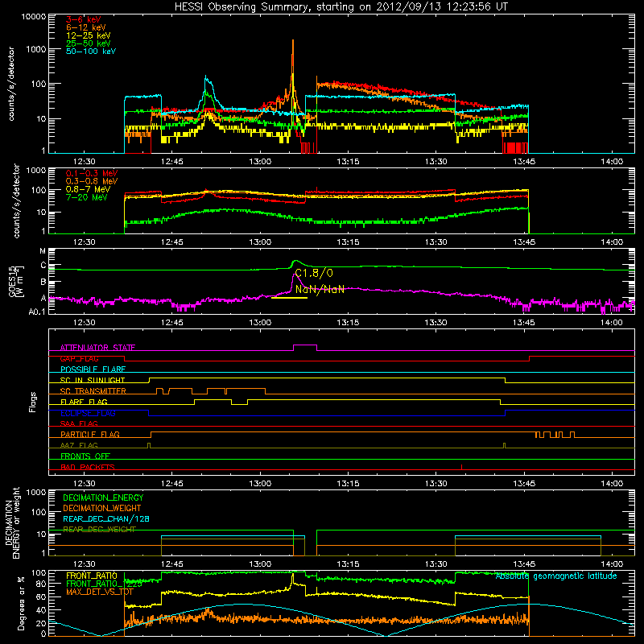Screen dimensions: 644x644
Task: Select the 50-100 keV legend label
Action: pos(91,52)
